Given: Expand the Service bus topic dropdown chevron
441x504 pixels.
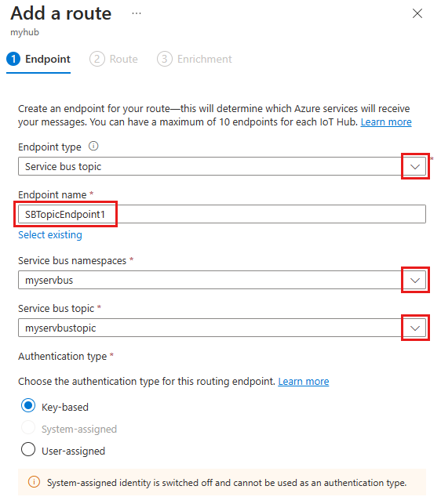Looking at the screenshot, I should coord(415,328).
